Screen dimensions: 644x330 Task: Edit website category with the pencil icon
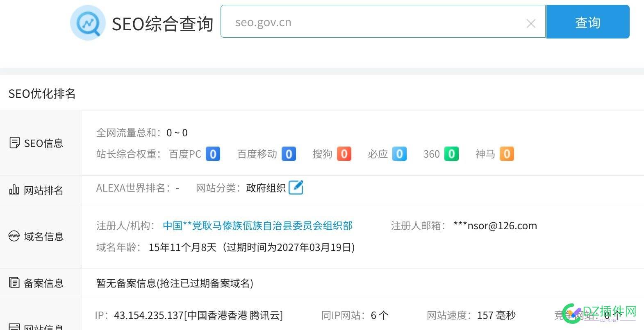pos(296,188)
